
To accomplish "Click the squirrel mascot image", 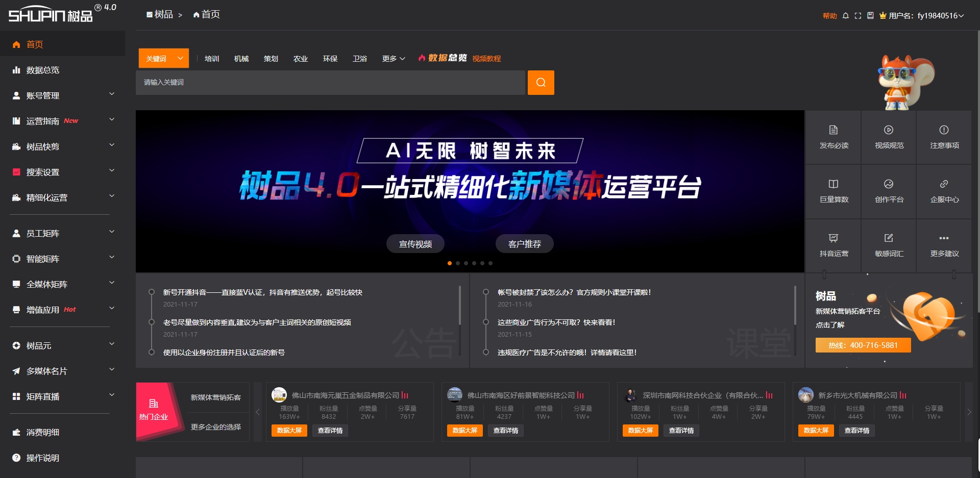I will (906, 83).
